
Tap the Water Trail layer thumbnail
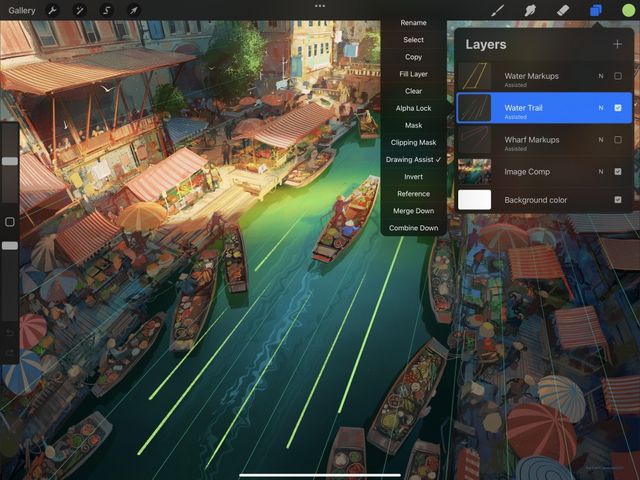tap(474, 108)
